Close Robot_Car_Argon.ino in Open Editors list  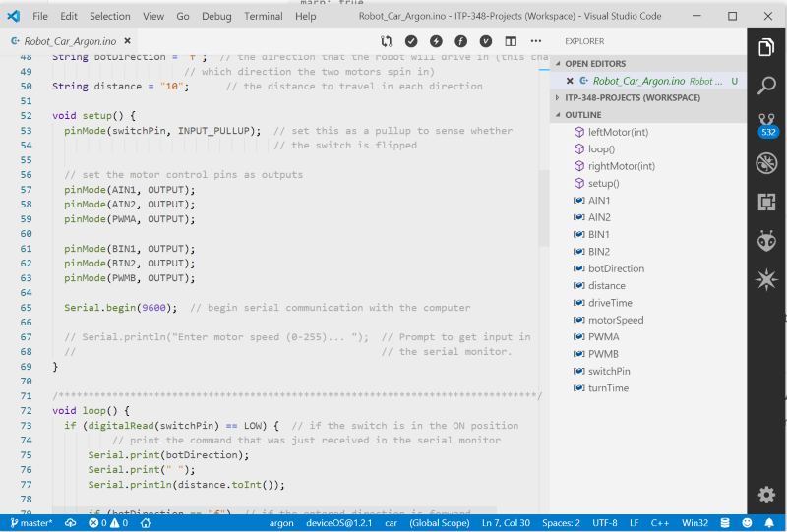coord(570,81)
